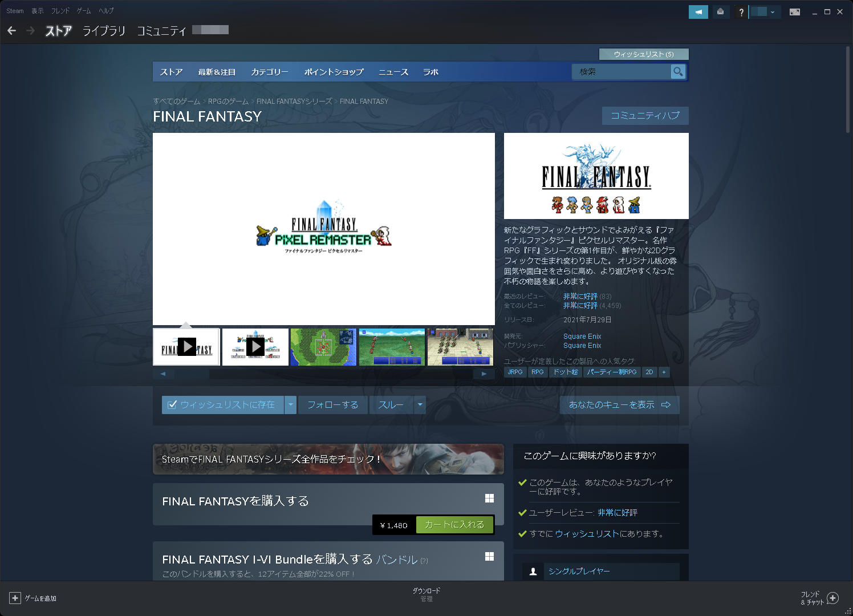The width and height of the screenshot is (853, 616).
Task: Toggle following the game via フォローする
Action: pyautogui.click(x=332, y=404)
